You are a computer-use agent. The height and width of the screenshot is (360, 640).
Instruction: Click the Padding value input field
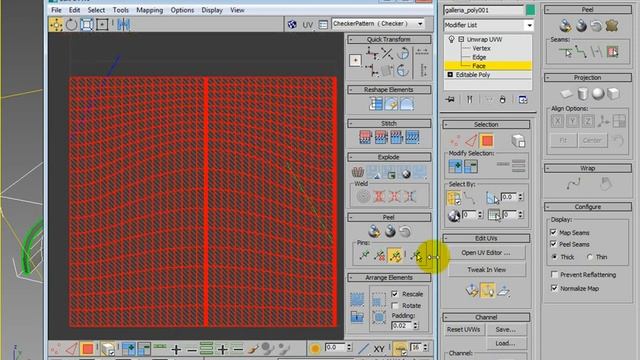[402, 325]
